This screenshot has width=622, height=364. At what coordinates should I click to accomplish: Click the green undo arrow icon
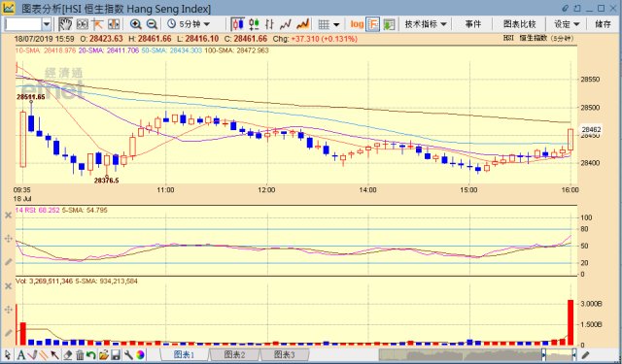(x=91, y=354)
